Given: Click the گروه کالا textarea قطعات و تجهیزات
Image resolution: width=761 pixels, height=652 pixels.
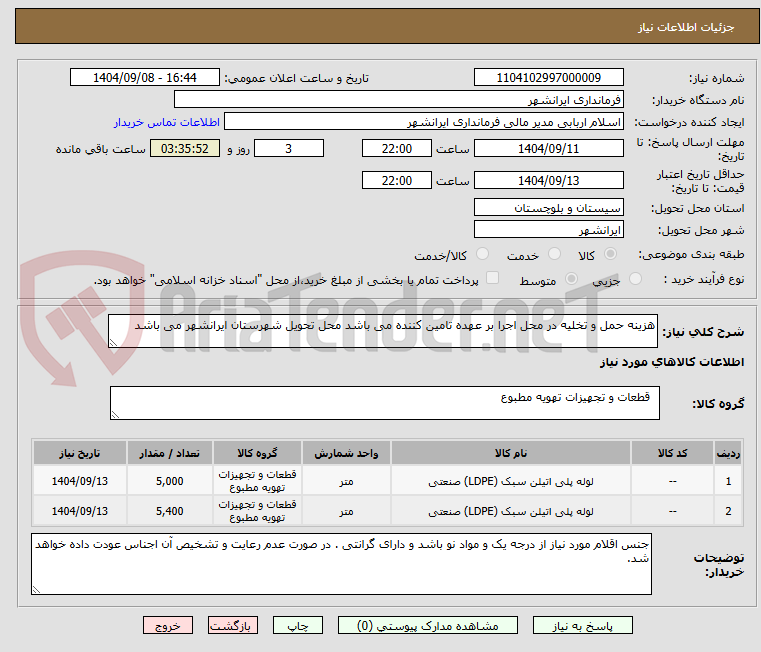Looking at the screenshot, I should click(x=384, y=403).
